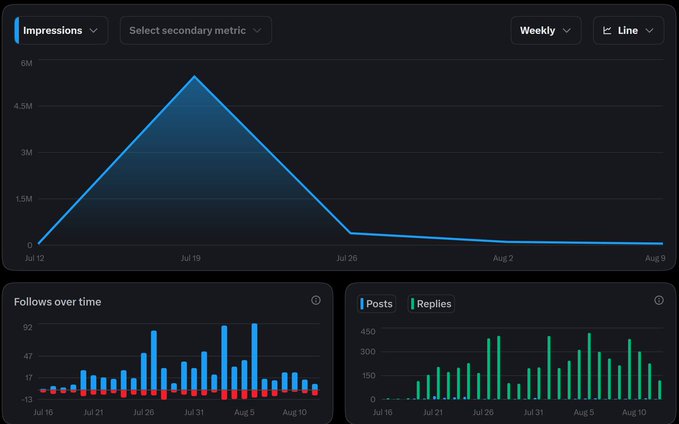Click the "450" label on the Posts axis

click(x=368, y=332)
